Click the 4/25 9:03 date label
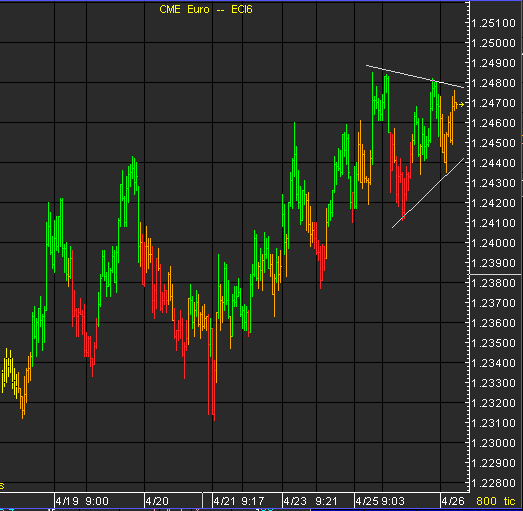The width and height of the screenshot is (523, 511). [380, 501]
